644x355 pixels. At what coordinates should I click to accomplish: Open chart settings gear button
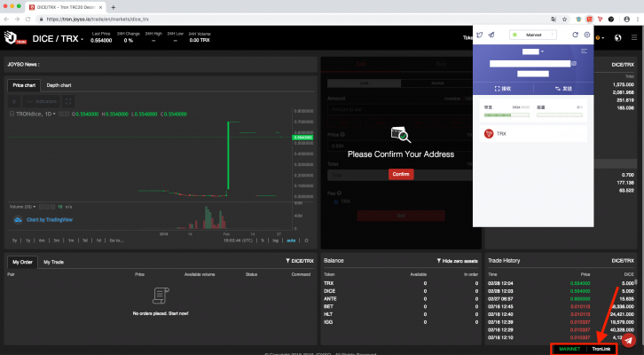click(x=14, y=101)
